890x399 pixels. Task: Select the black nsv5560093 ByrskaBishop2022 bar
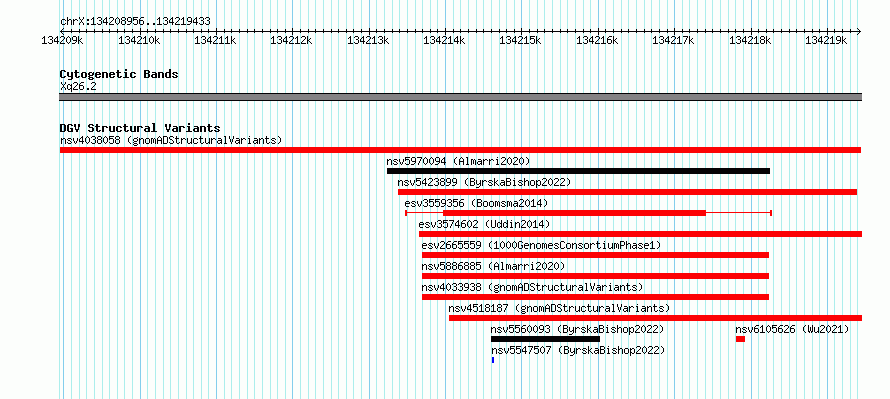545,339
